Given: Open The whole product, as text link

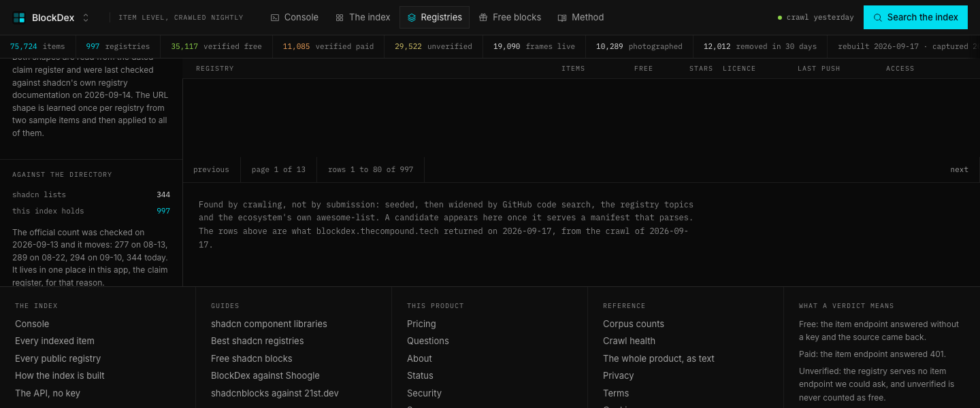Looking at the screenshot, I should [x=659, y=359].
